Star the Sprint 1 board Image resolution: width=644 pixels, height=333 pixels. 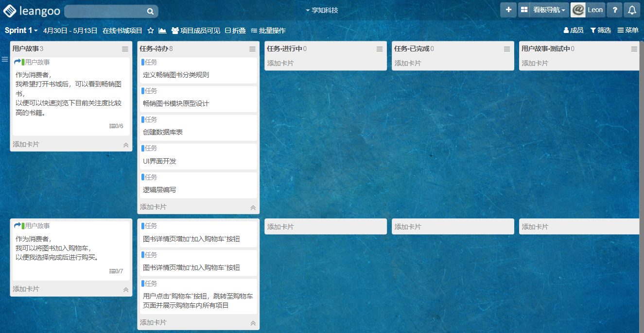[x=151, y=31]
